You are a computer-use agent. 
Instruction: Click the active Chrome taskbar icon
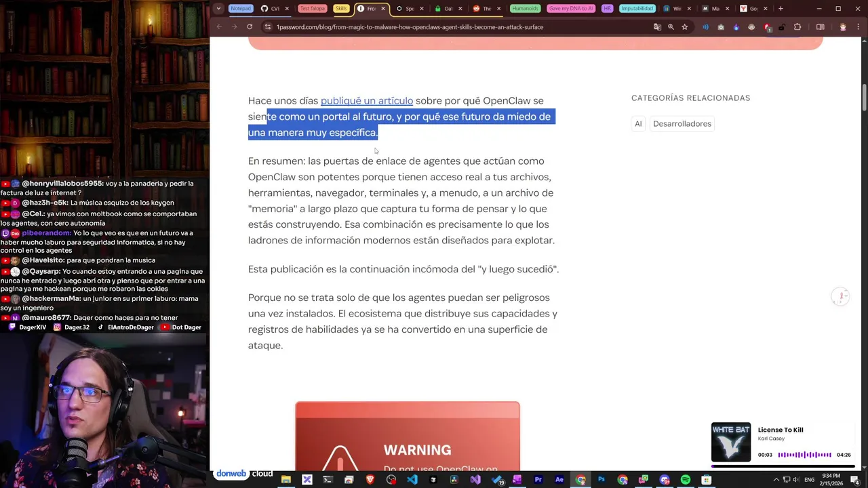pos(580,480)
